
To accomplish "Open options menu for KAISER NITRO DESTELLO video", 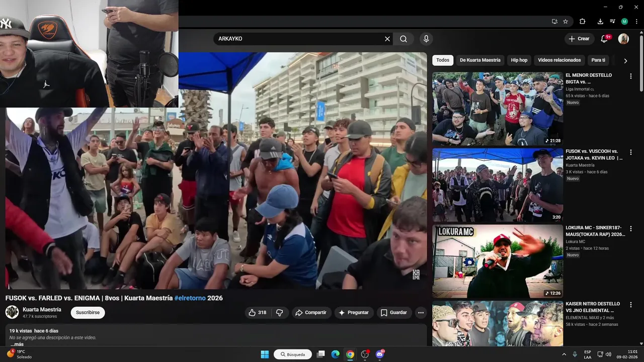I will 631,305.
